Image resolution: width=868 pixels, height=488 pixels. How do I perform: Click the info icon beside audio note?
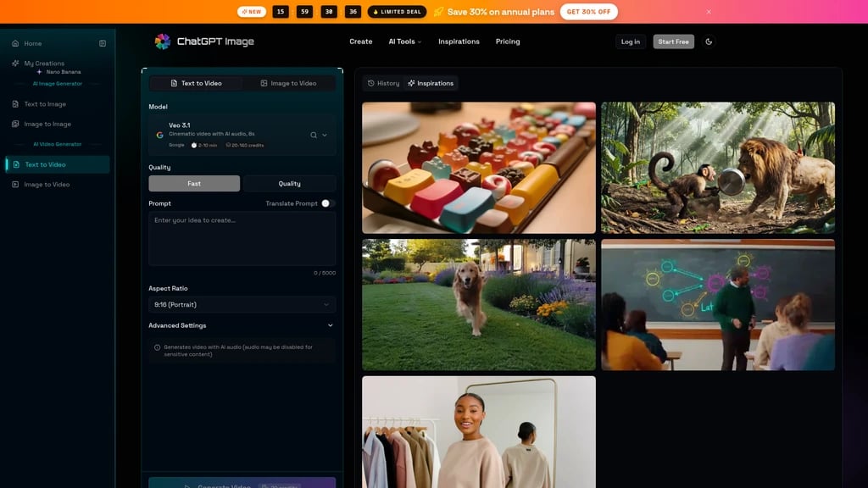tap(157, 347)
